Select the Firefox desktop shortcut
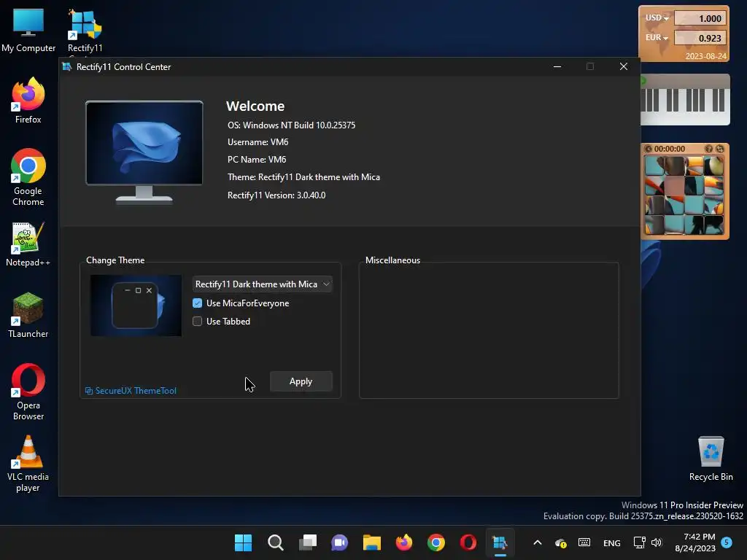 pyautogui.click(x=28, y=101)
